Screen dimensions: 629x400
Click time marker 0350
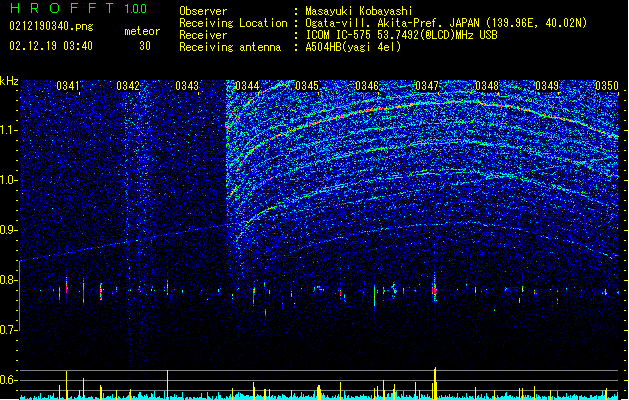coord(607,86)
